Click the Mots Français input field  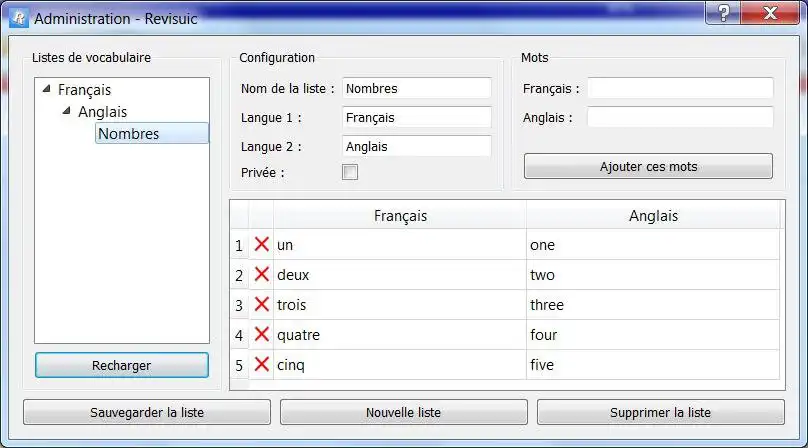pos(680,89)
